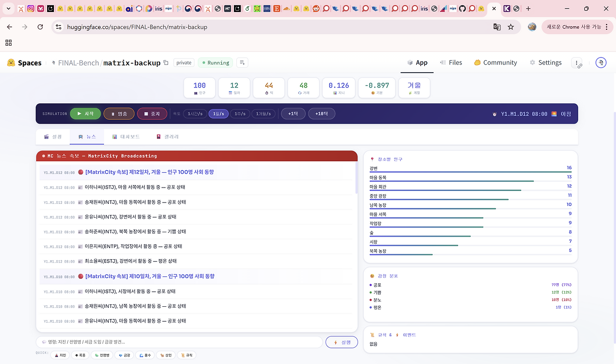Trigger the 지진 (earthquake) quick event

click(x=60, y=355)
